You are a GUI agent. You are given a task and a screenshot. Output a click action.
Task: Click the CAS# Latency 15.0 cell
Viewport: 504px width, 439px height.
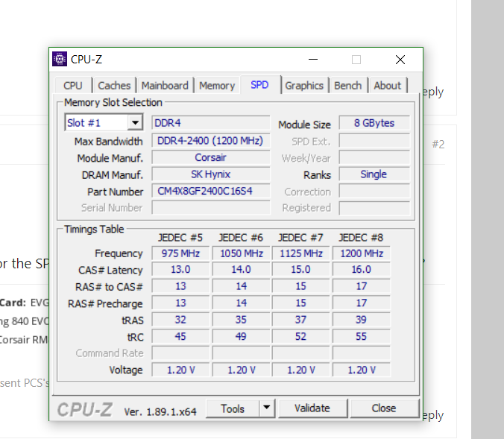[x=301, y=269]
